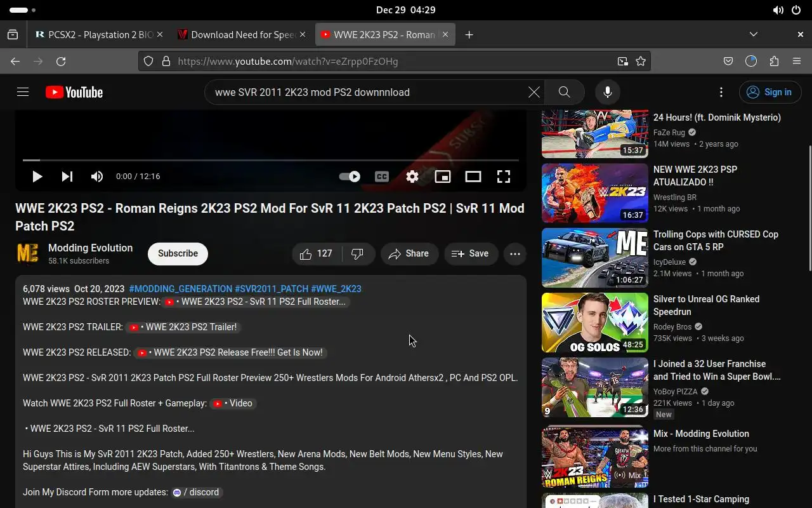Toggle the autoplay switch
Image resolution: width=812 pixels, height=508 pixels.
[x=350, y=177]
